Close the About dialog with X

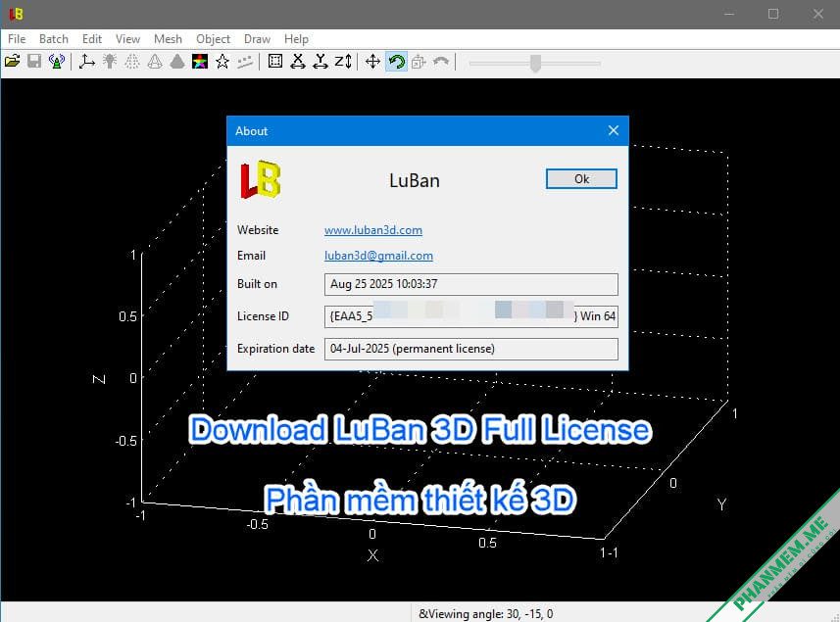pos(614,130)
